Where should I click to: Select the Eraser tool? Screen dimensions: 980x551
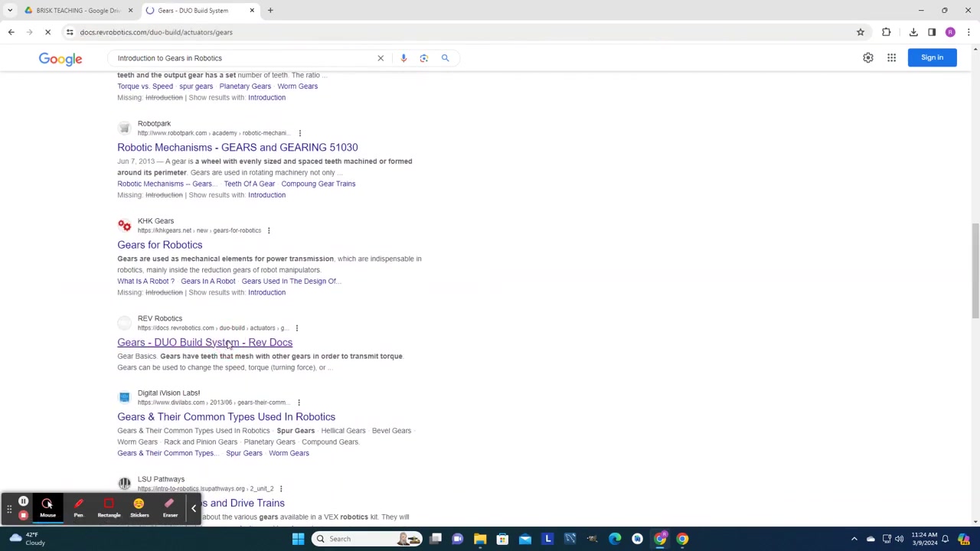(x=170, y=508)
